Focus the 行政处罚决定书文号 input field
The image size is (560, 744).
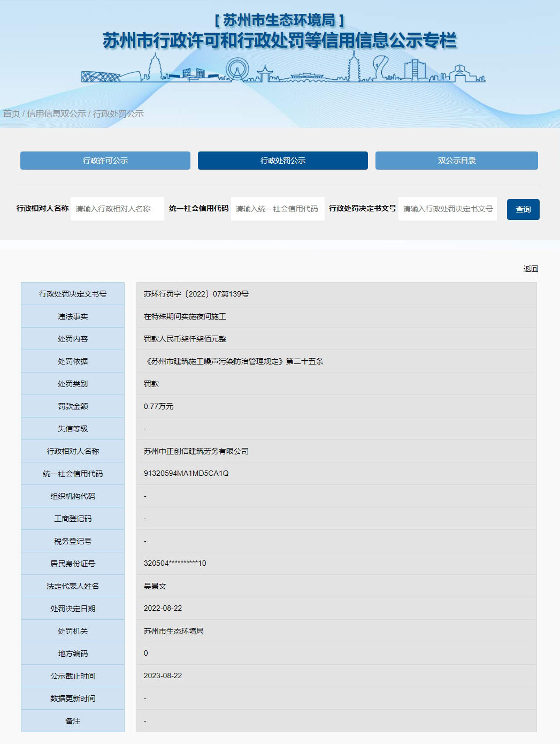click(448, 209)
